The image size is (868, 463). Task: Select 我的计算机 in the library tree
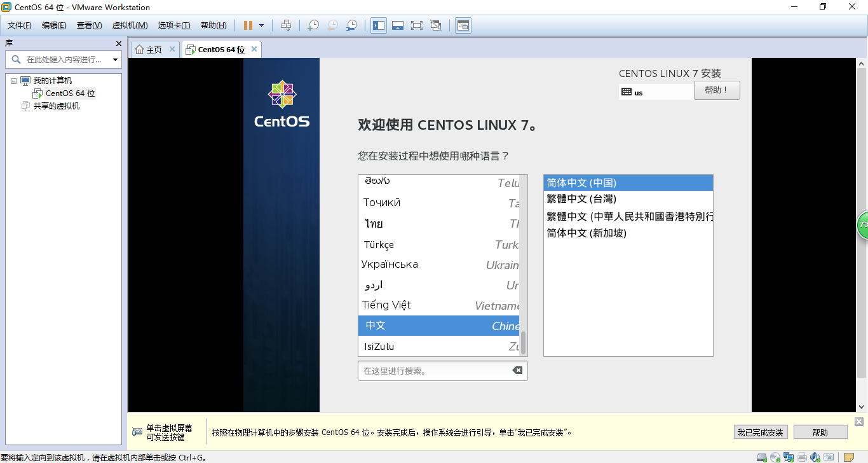click(53, 81)
